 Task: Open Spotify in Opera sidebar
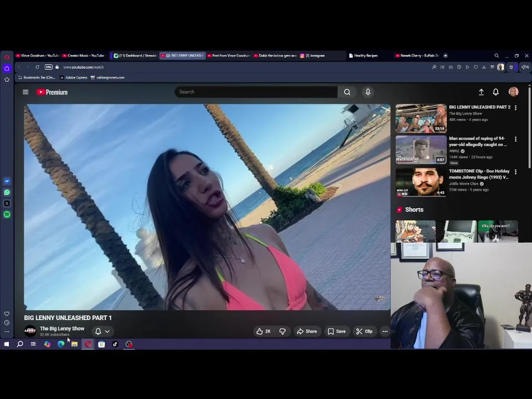[x=7, y=214]
